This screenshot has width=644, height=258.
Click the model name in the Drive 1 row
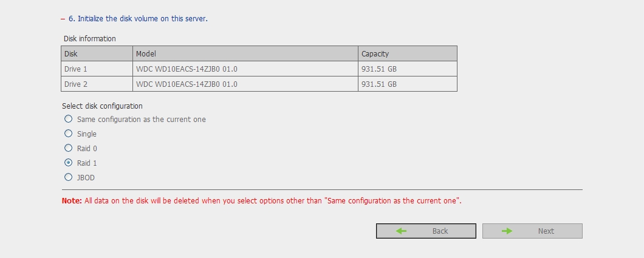pyautogui.click(x=187, y=69)
